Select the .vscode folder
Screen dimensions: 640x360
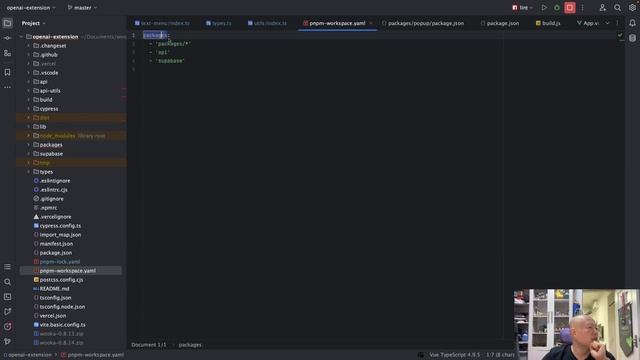49,73
